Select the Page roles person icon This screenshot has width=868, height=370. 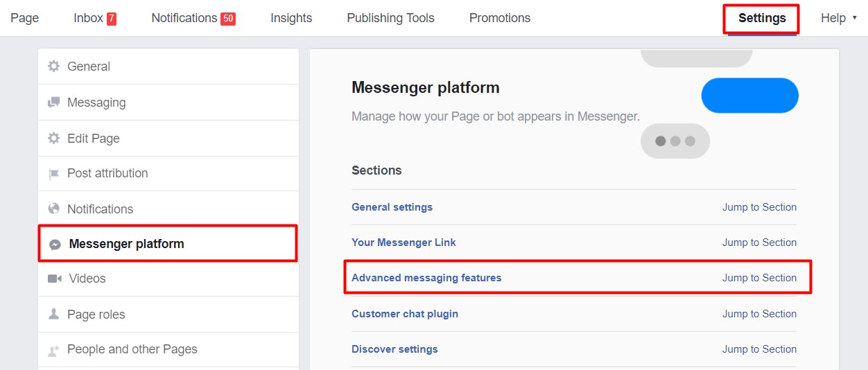pos(53,314)
